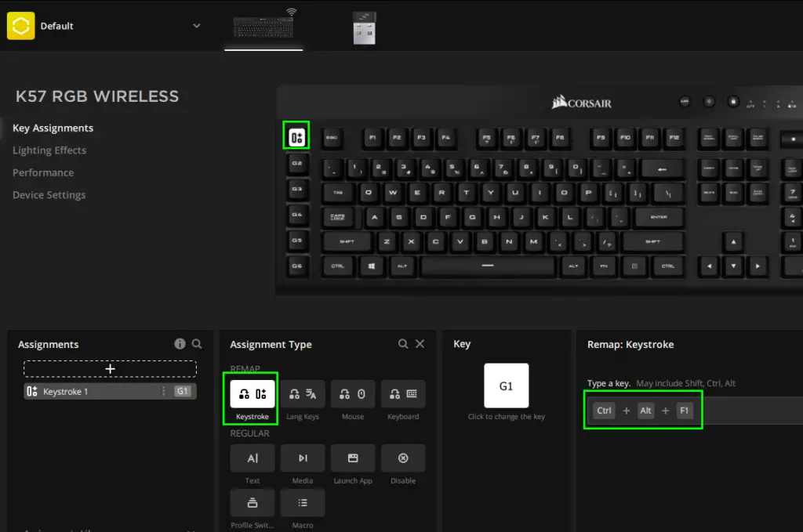Select the up arrow key
The image size is (803, 532).
point(733,241)
